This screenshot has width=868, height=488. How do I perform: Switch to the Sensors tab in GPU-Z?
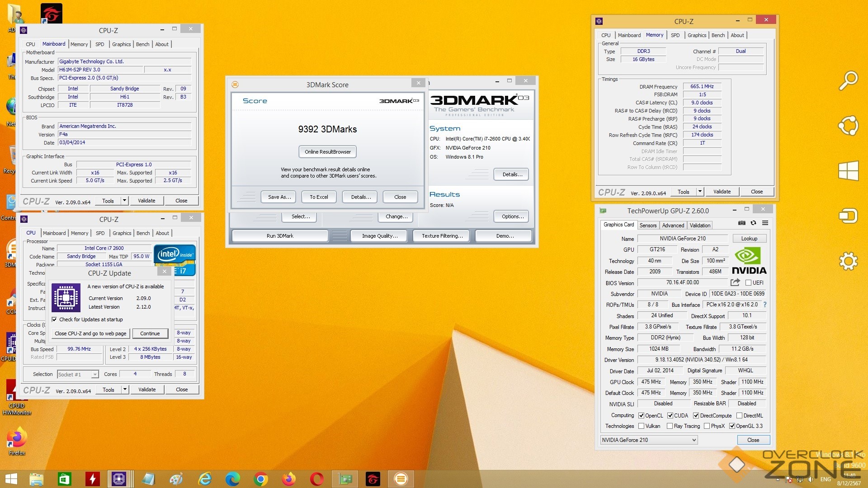pos(648,225)
